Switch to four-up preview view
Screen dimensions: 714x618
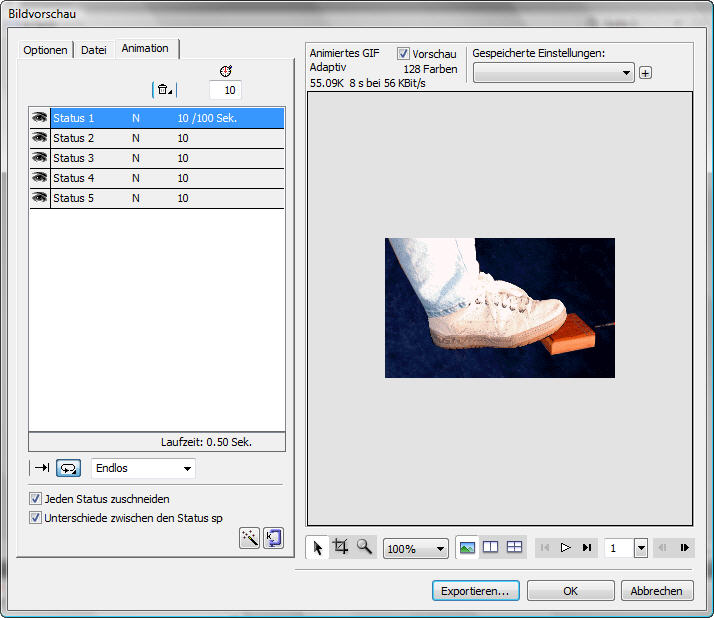click(x=515, y=546)
